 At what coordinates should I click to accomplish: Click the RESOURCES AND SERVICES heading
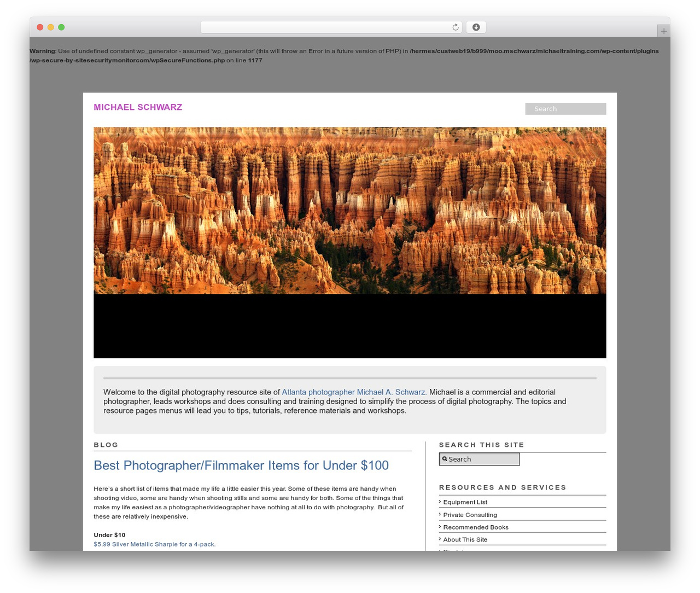click(503, 487)
